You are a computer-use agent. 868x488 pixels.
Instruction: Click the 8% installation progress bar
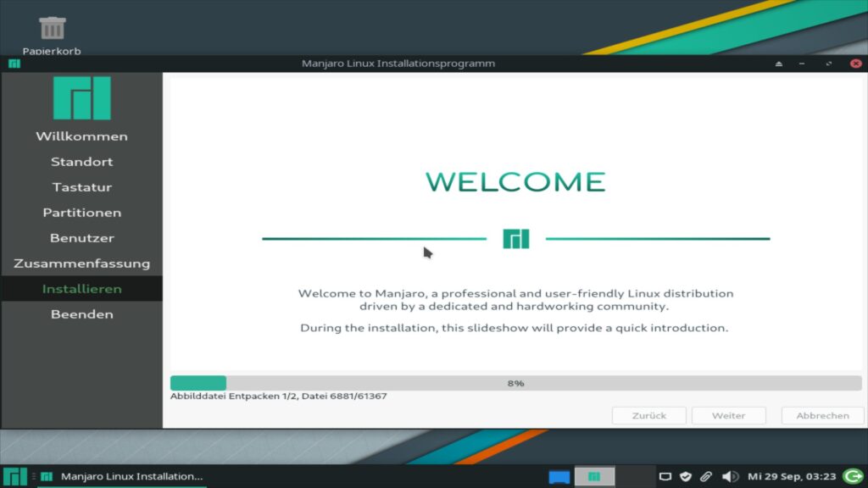click(x=516, y=383)
